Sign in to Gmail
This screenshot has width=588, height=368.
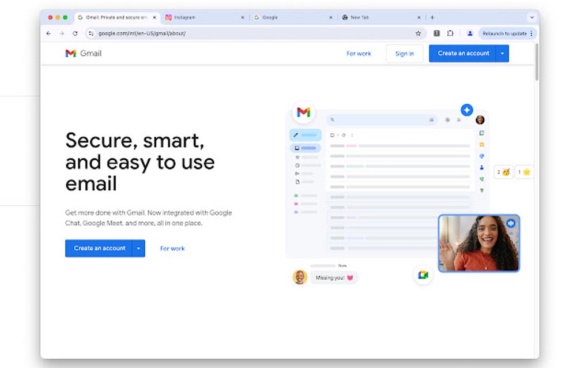(405, 53)
